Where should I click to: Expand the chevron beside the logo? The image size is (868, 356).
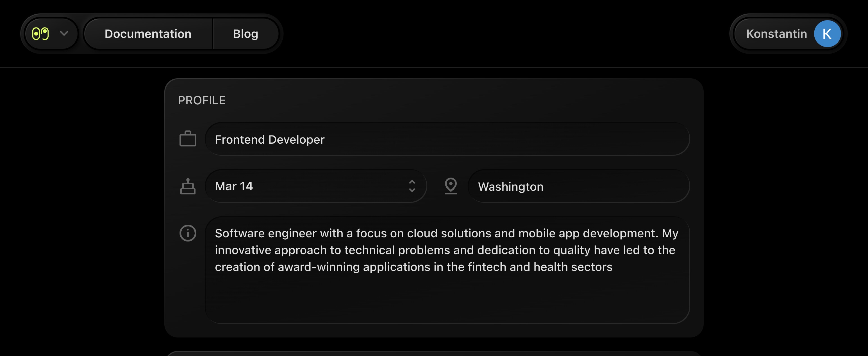[x=64, y=33]
